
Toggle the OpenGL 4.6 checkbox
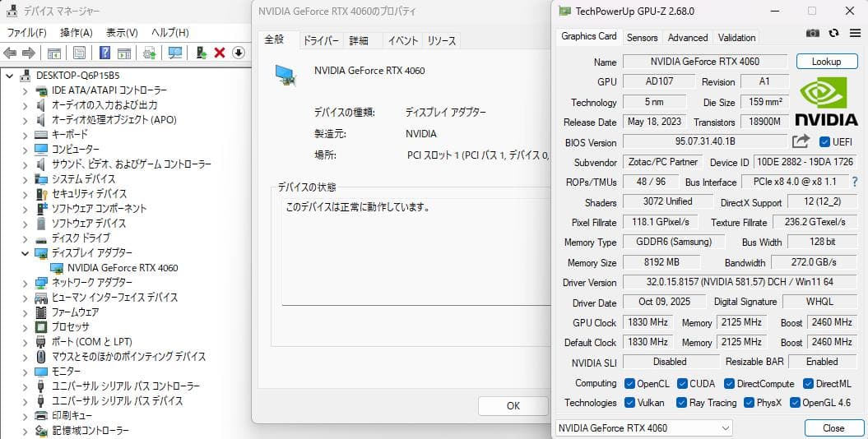[x=795, y=403]
